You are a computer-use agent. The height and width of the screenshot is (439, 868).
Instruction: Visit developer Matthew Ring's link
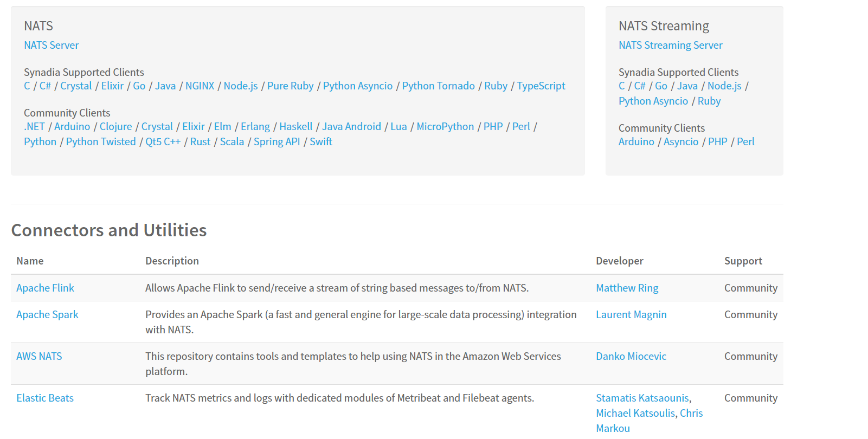[x=627, y=288]
